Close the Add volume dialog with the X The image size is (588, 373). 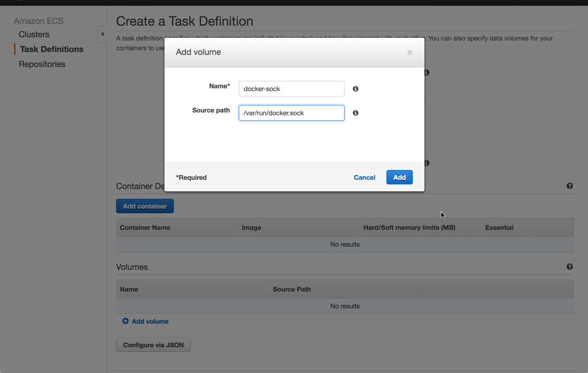tap(410, 52)
